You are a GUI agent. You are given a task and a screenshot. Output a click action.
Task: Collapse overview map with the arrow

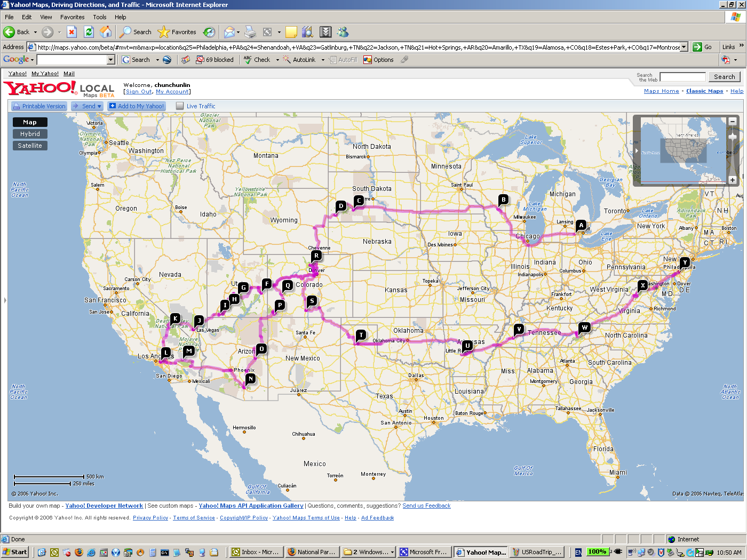click(x=636, y=150)
